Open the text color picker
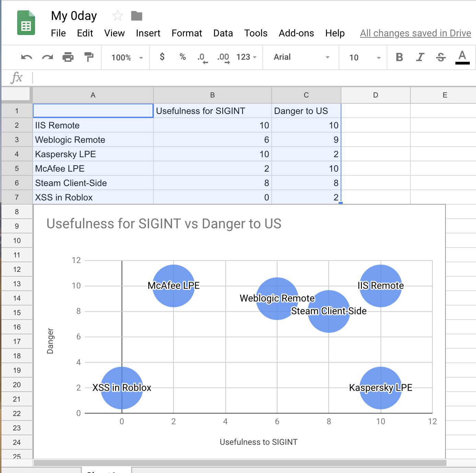 pyautogui.click(x=462, y=57)
